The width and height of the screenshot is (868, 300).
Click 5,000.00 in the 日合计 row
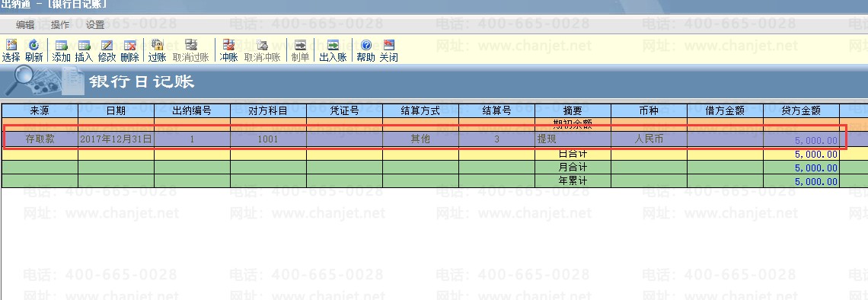816,155
